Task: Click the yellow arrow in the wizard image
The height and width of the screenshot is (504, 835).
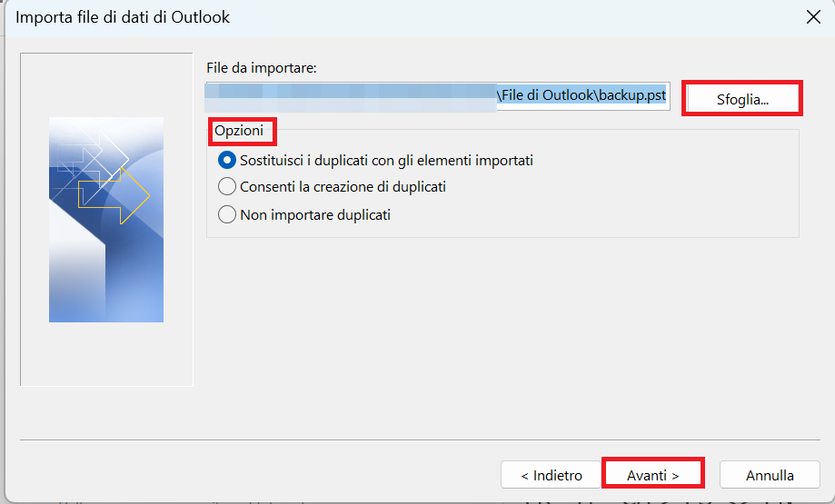Action: pyautogui.click(x=114, y=195)
